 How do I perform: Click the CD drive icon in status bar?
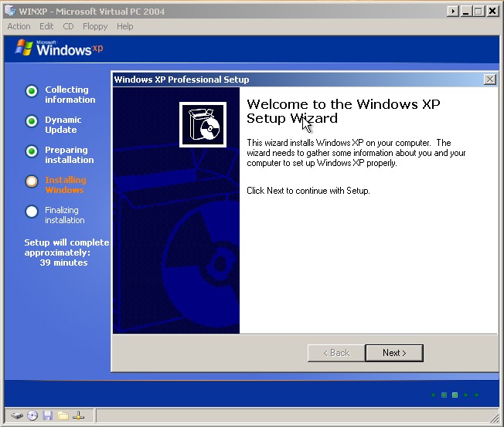(x=32, y=415)
